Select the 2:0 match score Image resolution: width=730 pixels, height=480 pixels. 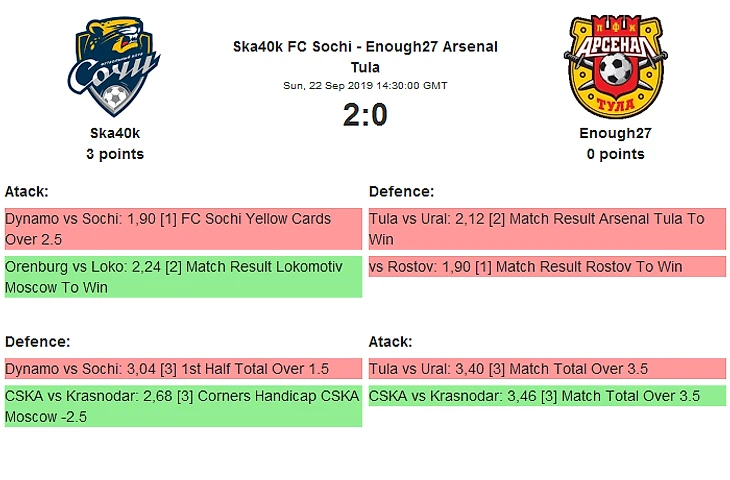tap(365, 116)
